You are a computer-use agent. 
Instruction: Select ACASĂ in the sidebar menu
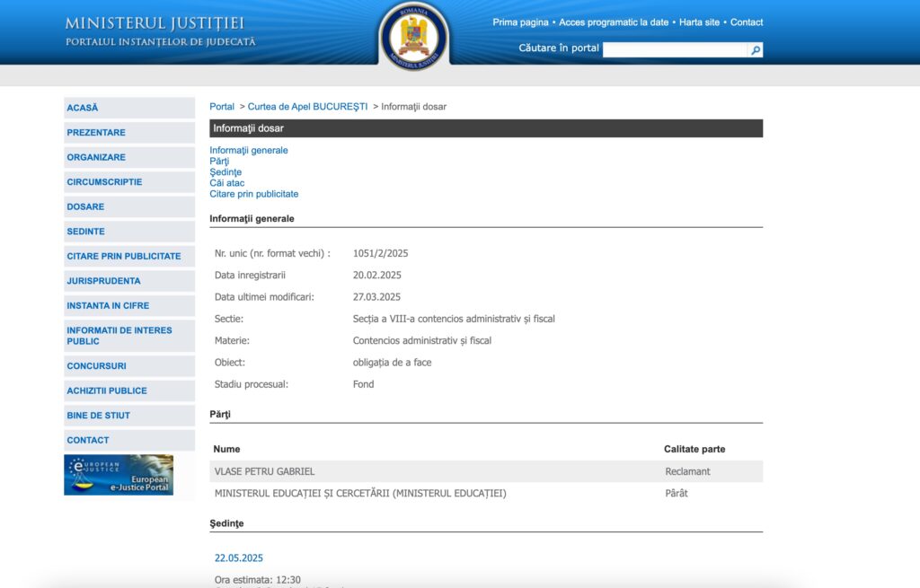(x=83, y=108)
